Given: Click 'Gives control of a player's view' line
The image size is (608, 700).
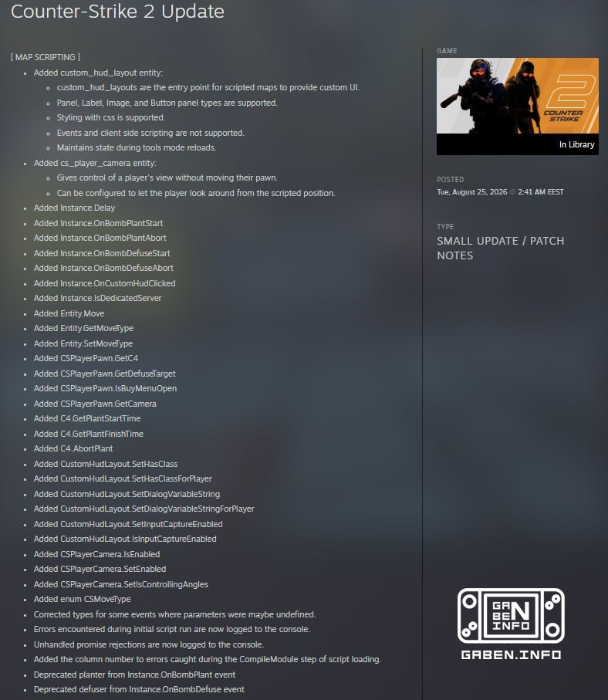Looking at the screenshot, I should (167, 178).
